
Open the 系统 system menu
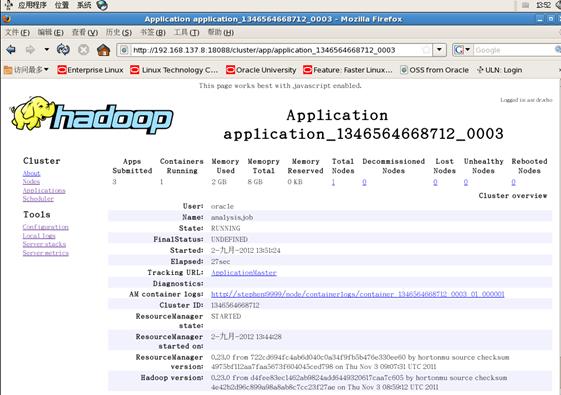click(x=84, y=5)
